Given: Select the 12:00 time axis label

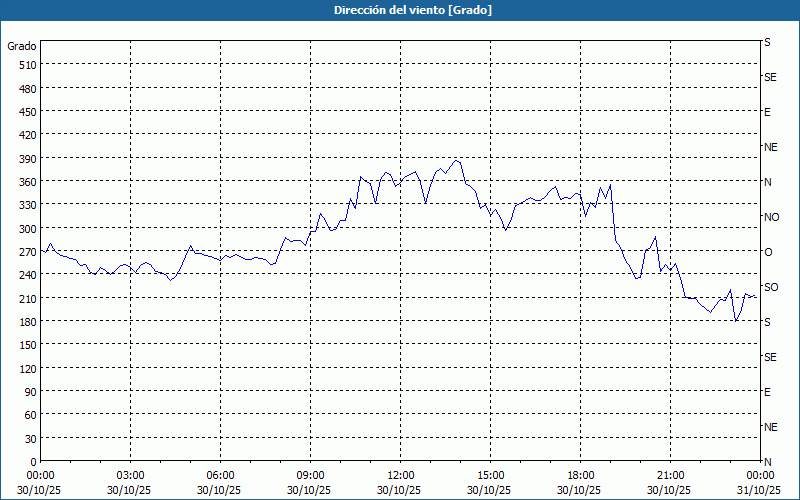Looking at the screenshot, I should (401, 476).
